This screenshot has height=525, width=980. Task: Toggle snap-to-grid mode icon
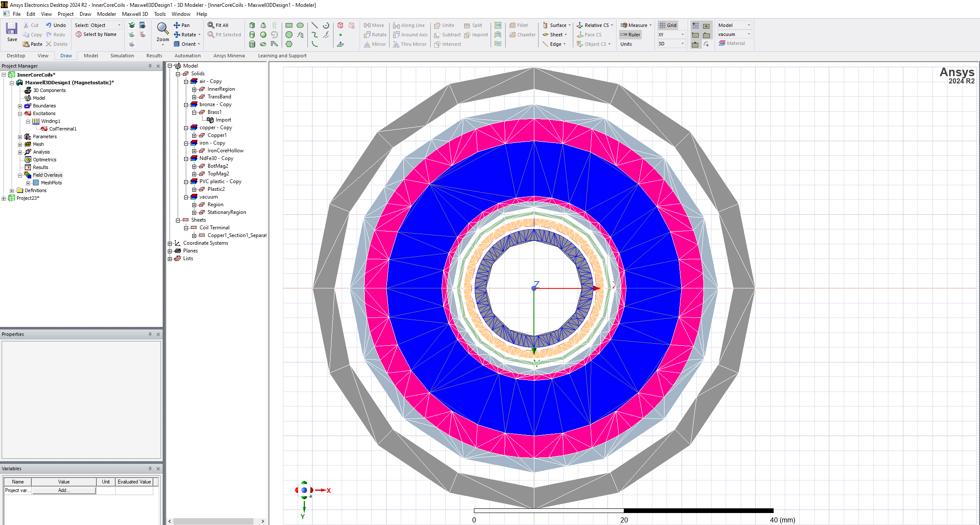[x=695, y=25]
